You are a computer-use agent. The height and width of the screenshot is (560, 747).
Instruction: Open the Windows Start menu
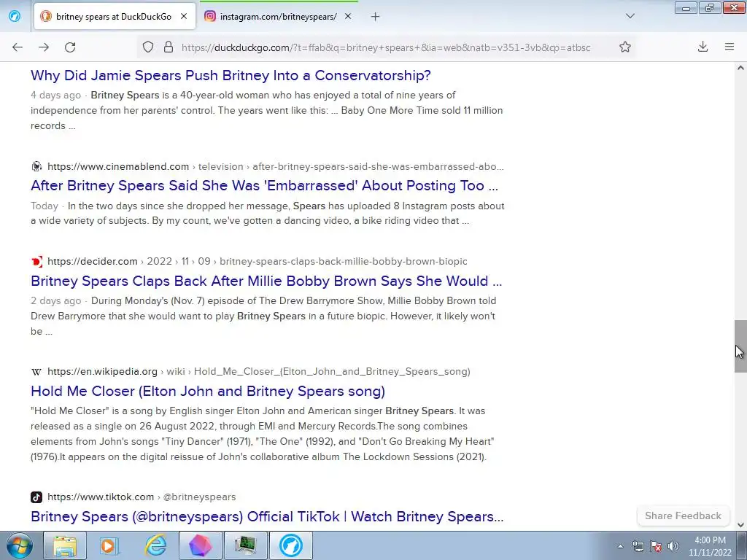click(x=20, y=545)
